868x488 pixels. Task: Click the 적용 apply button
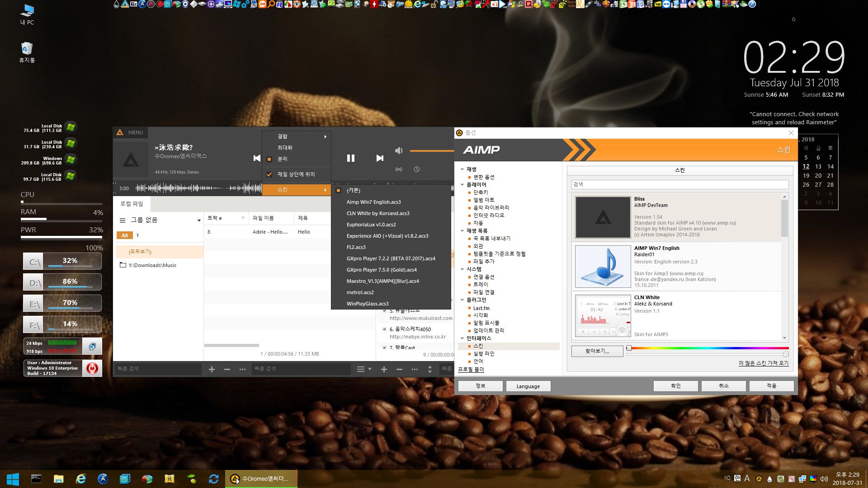click(x=771, y=386)
